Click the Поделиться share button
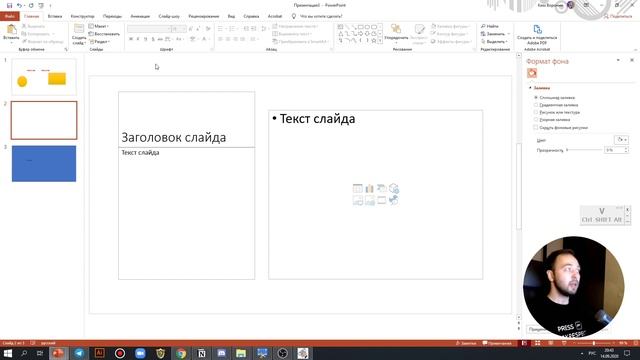 tap(618, 16)
